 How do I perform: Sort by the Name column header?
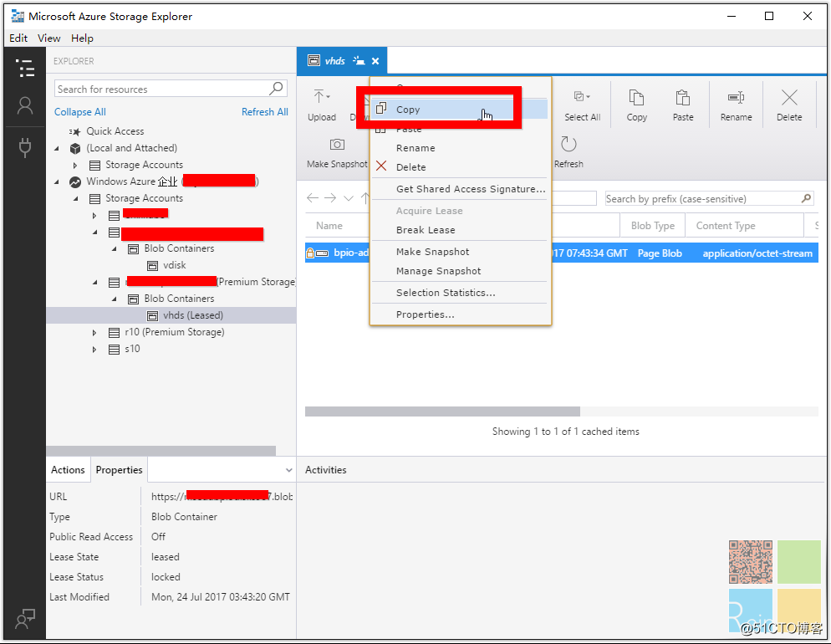(329, 225)
